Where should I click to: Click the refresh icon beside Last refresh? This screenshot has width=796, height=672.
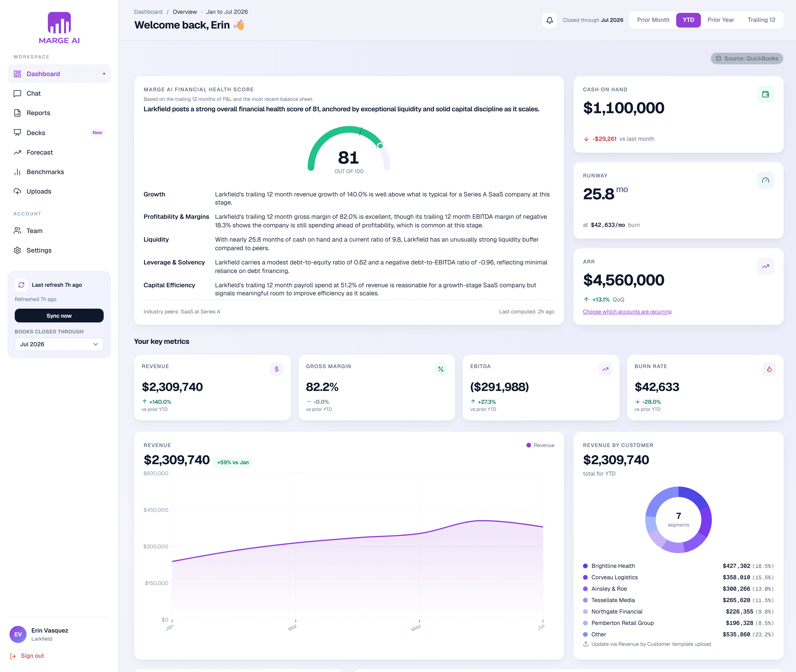pyautogui.click(x=21, y=285)
